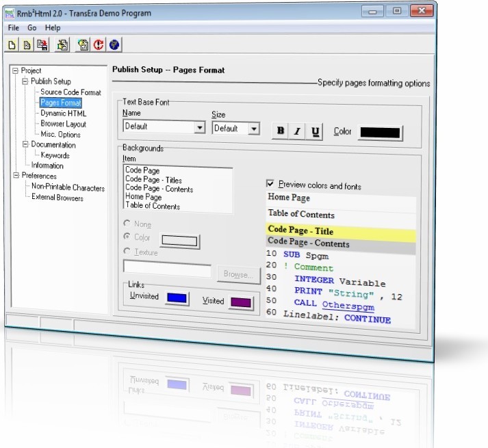Click the texture file path input field

point(167,269)
